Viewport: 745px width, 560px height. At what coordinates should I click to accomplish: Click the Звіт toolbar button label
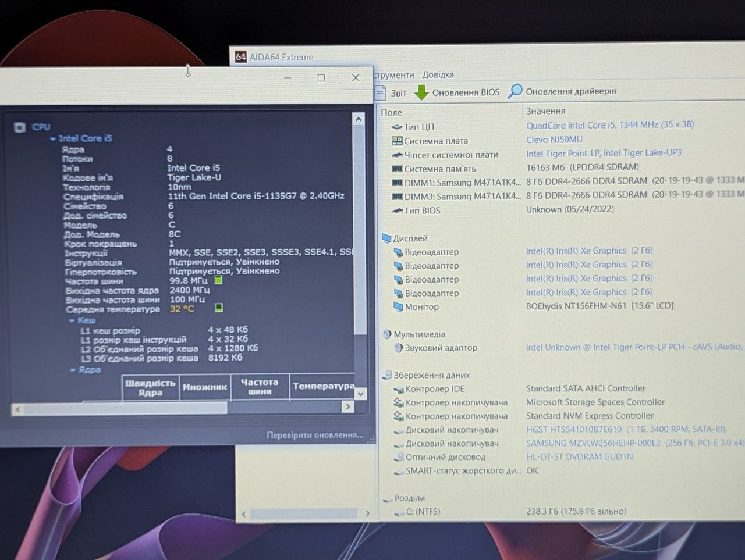coord(399,92)
